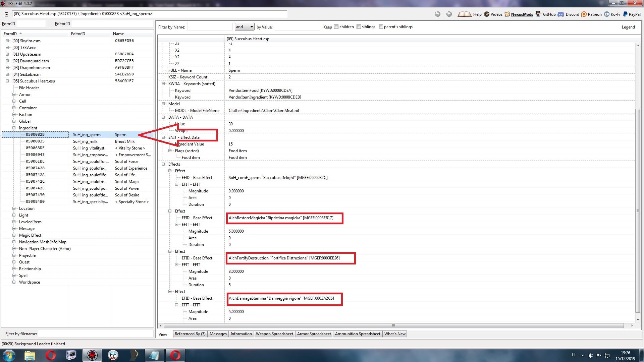
Task: Sort by the FormID column header
Action: (35, 34)
